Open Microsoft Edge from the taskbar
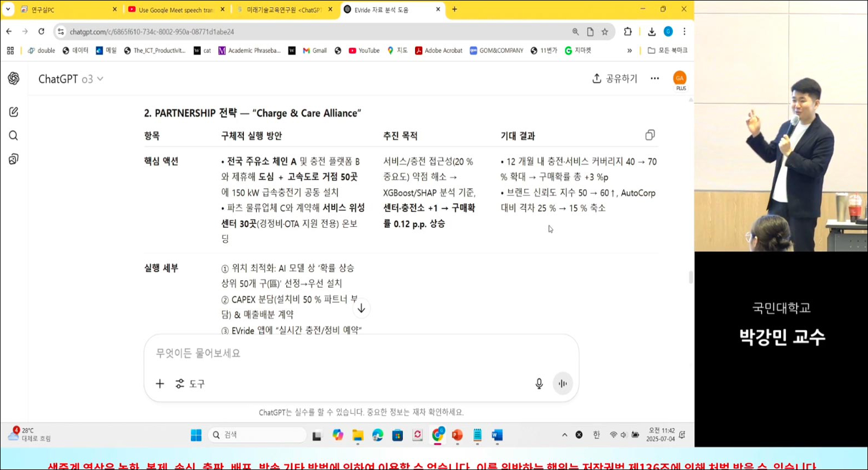 click(378, 435)
